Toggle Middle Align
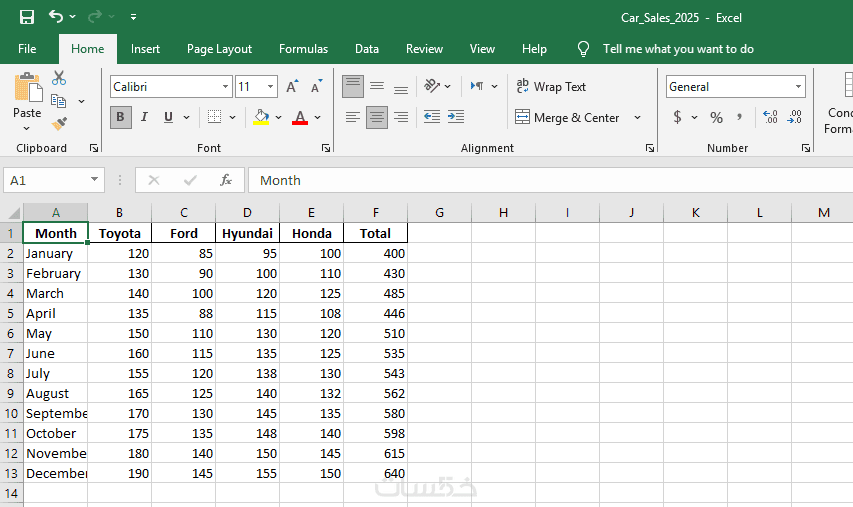 [x=377, y=86]
